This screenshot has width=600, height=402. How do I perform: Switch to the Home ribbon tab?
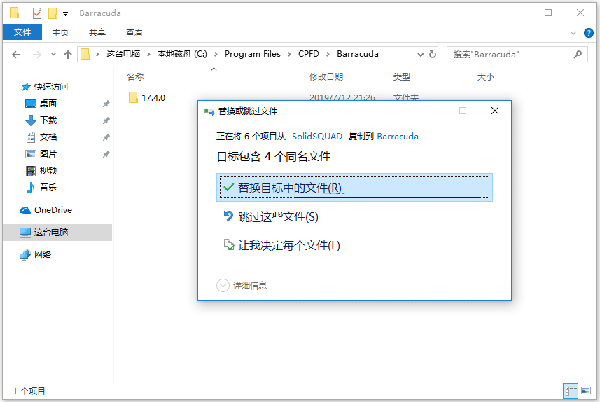(x=60, y=32)
